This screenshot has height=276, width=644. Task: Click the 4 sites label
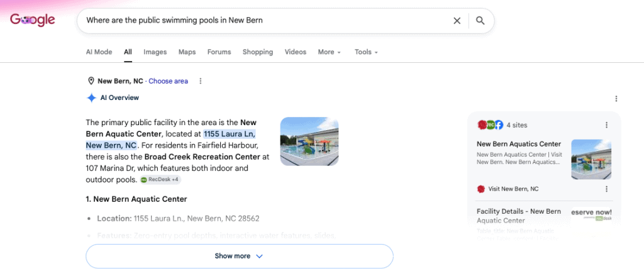(x=517, y=125)
